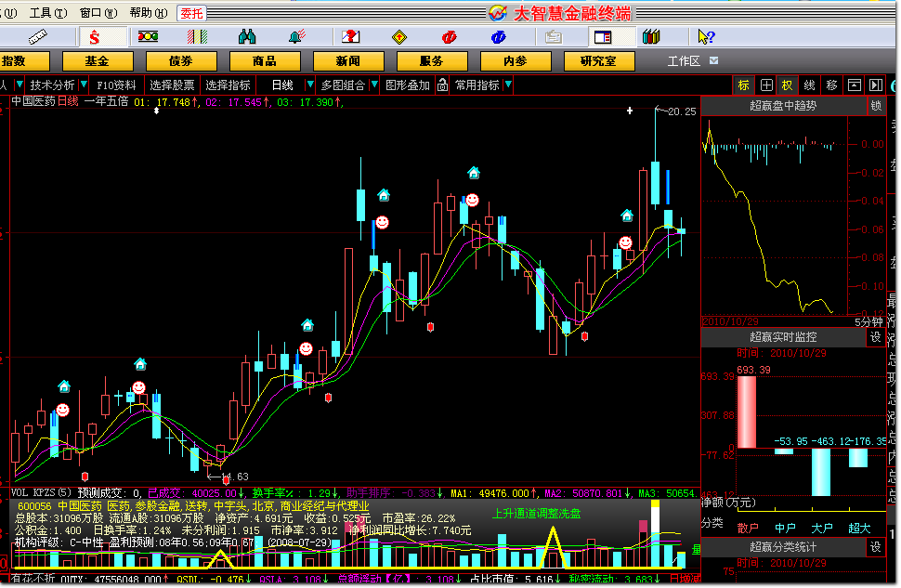The width and height of the screenshot is (901, 588).
Task: Expand the 技术分析 dropdown arrow
Action: tap(84, 85)
